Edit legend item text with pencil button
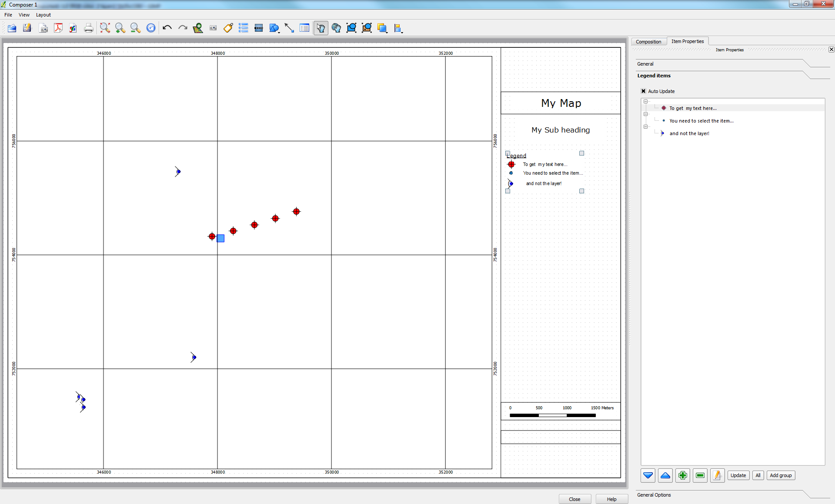The image size is (835, 504). click(718, 475)
